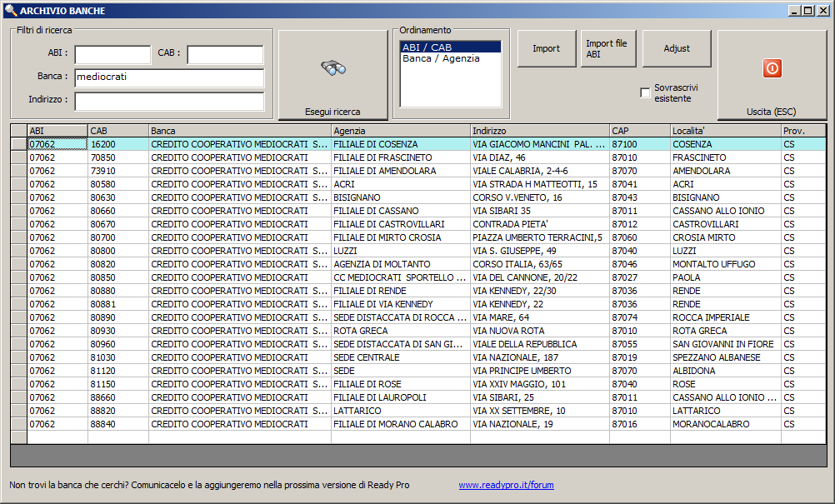Viewport: 835px width, 504px height.
Task: Focus the ABI filter input field
Action: tap(112, 54)
